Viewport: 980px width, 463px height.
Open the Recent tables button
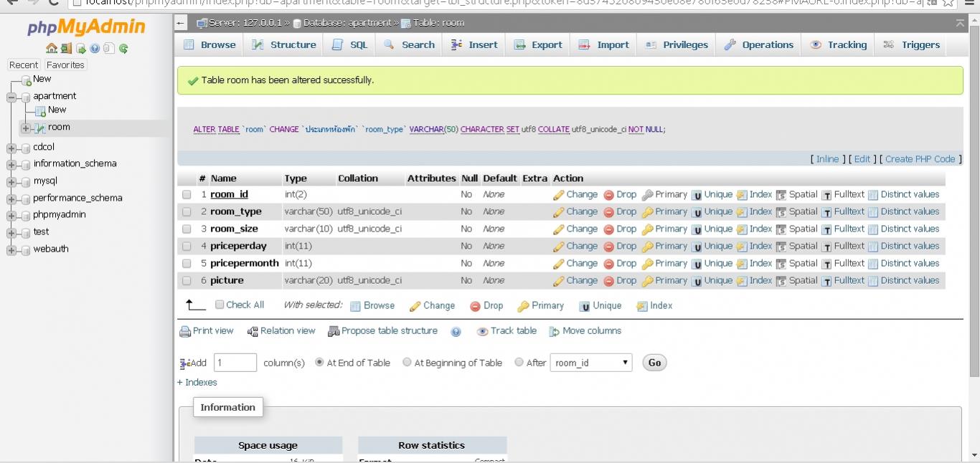pyautogui.click(x=24, y=65)
